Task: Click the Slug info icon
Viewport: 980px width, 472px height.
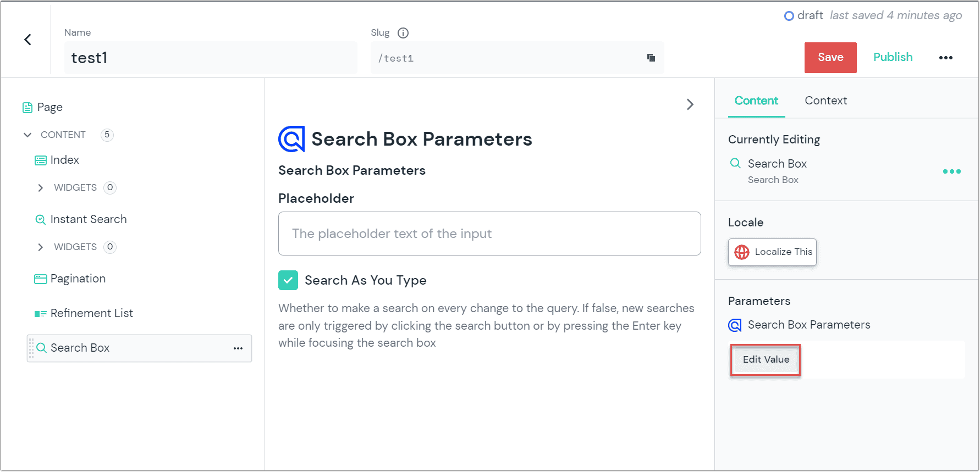Action: [403, 33]
